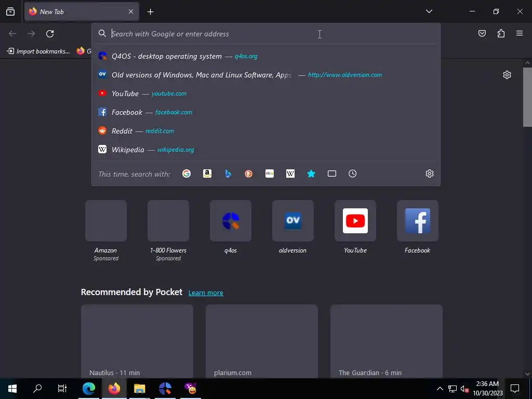Open the Firefox application menu

520,33
